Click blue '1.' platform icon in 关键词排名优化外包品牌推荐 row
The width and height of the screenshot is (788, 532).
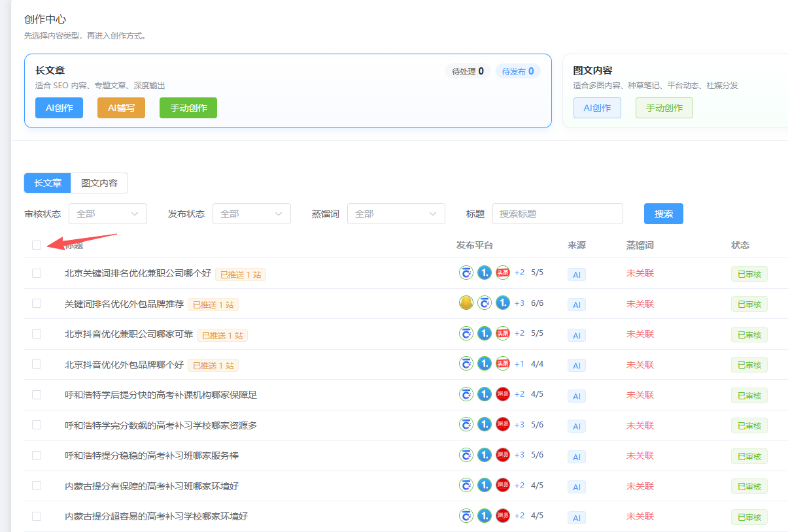pyautogui.click(x=503, y=303)
